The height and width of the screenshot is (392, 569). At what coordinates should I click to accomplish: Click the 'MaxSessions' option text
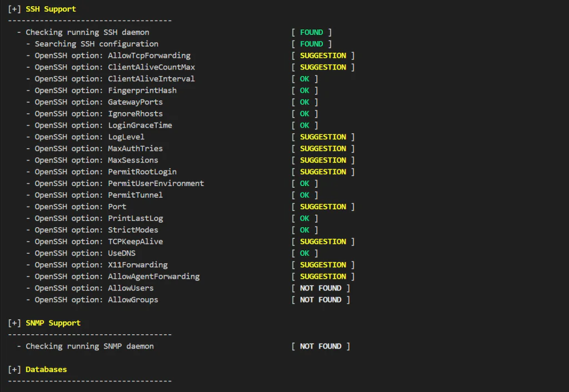pos(133,160)
